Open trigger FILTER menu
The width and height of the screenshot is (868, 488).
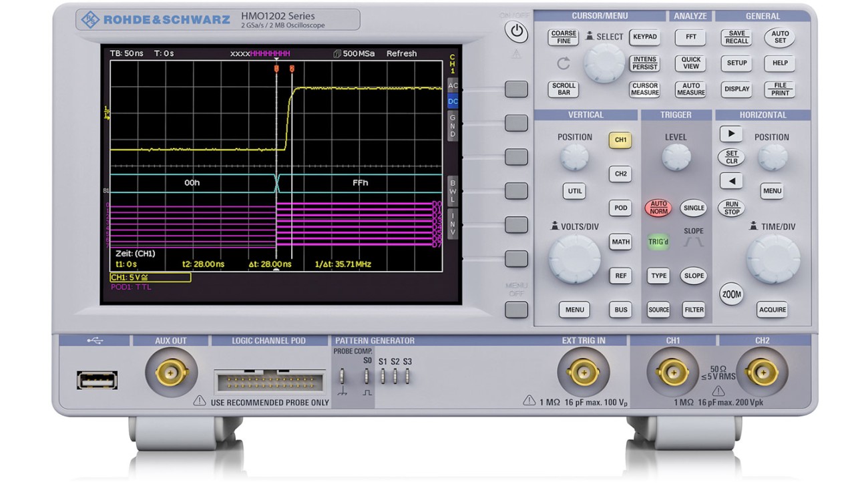694,310
